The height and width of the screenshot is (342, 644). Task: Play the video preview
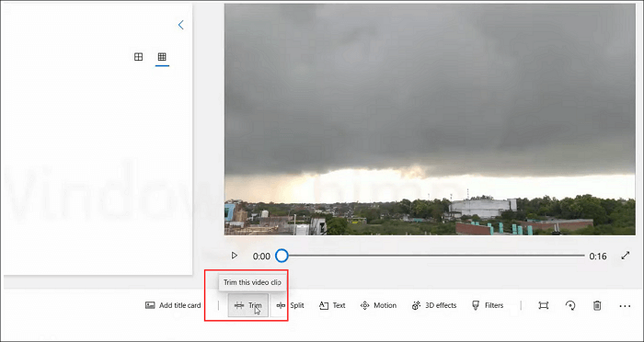click(234, 256)
